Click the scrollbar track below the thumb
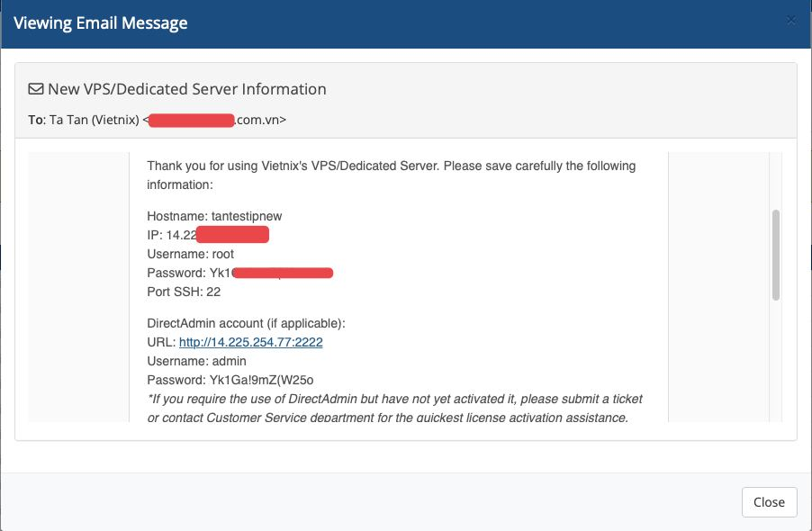This screenshot has width=812, height=531. pos(776,363)
